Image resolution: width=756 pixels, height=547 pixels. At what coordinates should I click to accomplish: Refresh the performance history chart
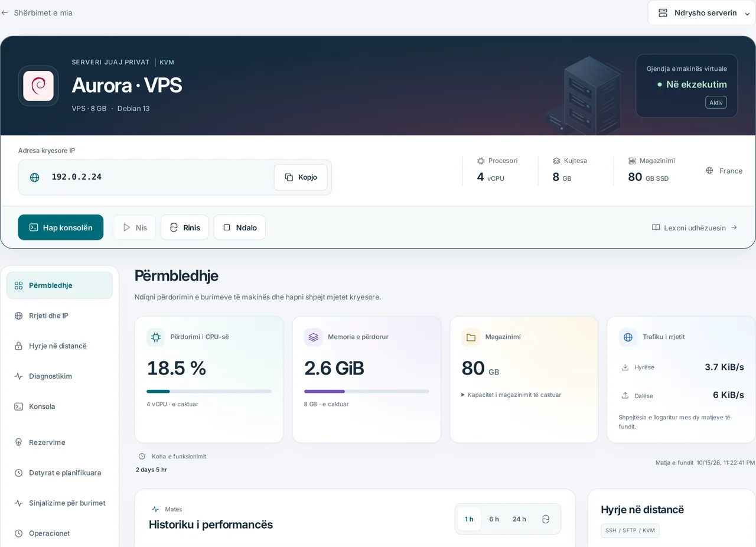[546, 519]
